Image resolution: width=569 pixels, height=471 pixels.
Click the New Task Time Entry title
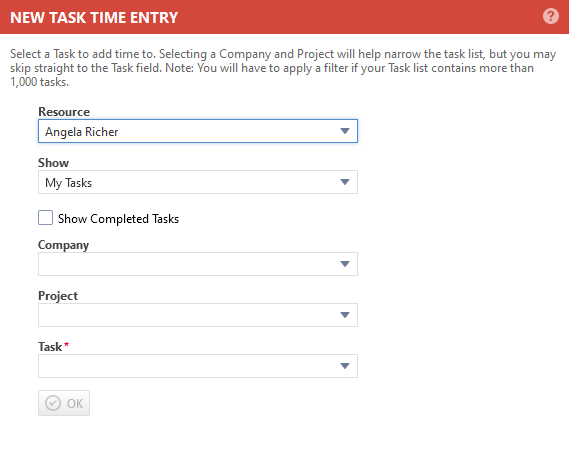94,17
